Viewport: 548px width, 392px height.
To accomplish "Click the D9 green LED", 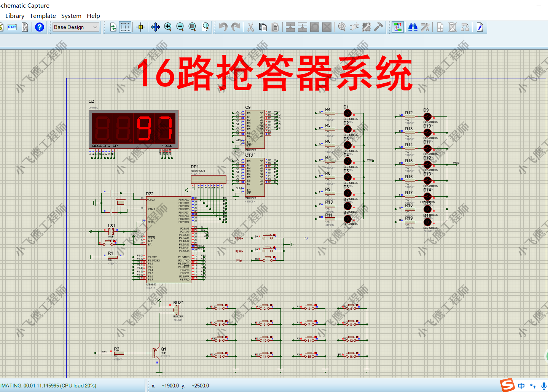I will 427,116.
